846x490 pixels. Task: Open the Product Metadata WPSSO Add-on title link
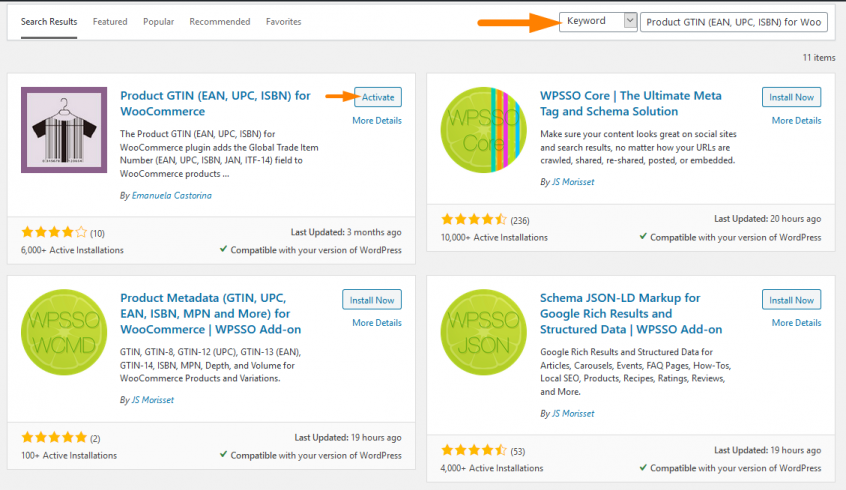[210, 314]
